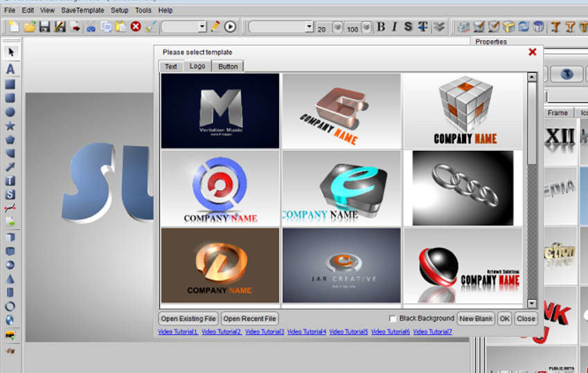This screenshot has height=373, width=588.
Task: Select the globe sphere tool
Action: tap(10, 320)
